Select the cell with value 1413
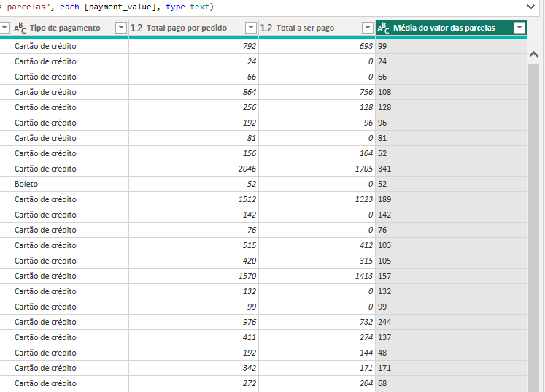This screenshot has height=392, width=545. 317,276
